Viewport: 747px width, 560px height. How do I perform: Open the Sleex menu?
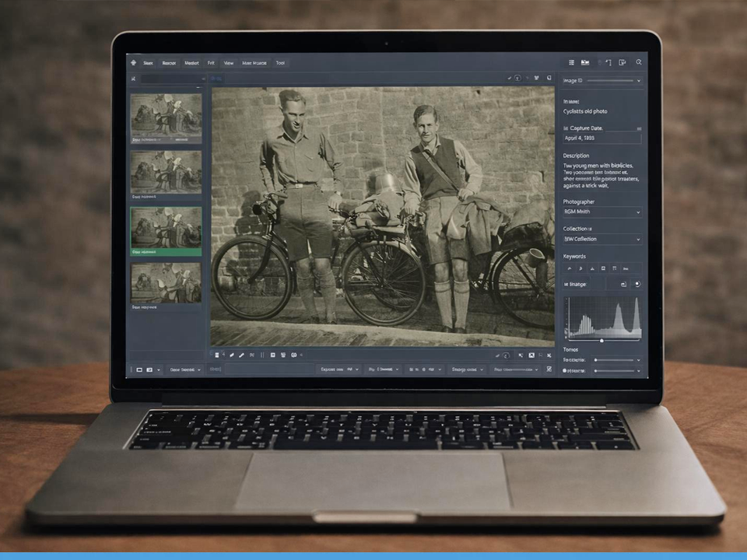pyautogui.click(x=148, y=63)
